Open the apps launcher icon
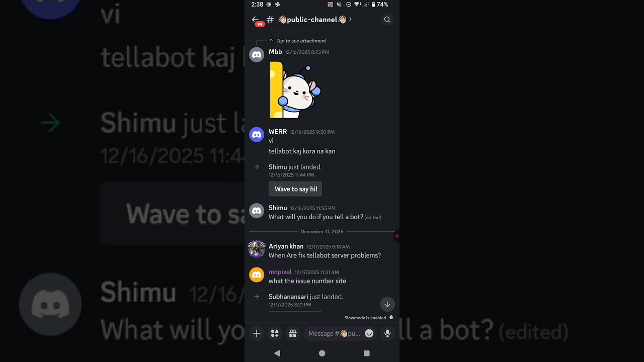 [275, 333]
